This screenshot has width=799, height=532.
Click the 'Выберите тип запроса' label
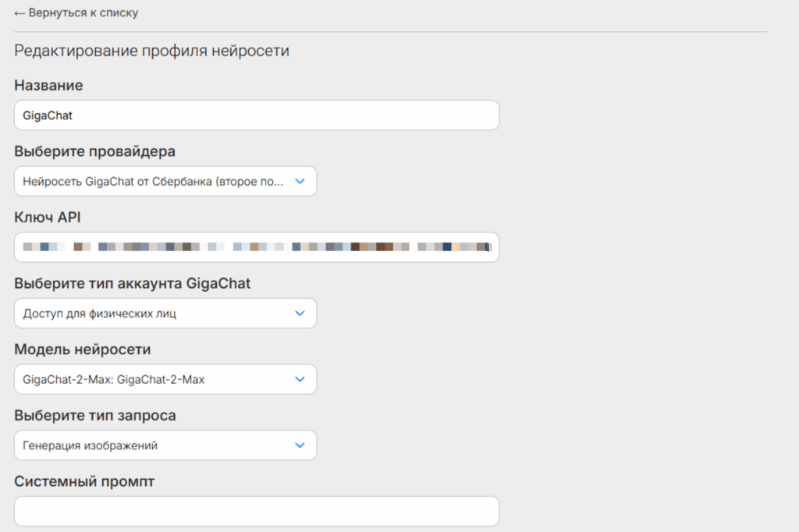(x=95, y=416)
